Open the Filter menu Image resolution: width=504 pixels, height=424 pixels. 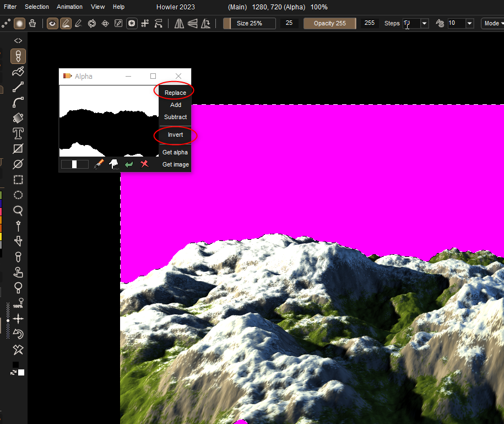point(10,7)
